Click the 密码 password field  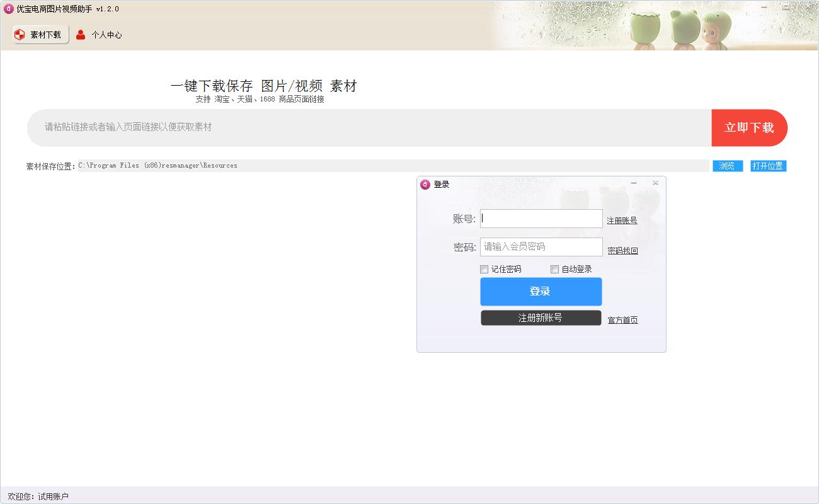point(541,247)
